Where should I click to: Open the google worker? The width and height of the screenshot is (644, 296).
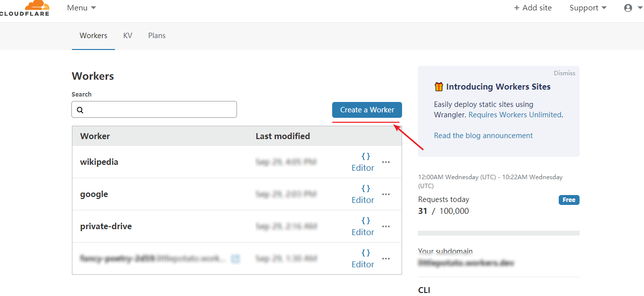coord(94,194)
